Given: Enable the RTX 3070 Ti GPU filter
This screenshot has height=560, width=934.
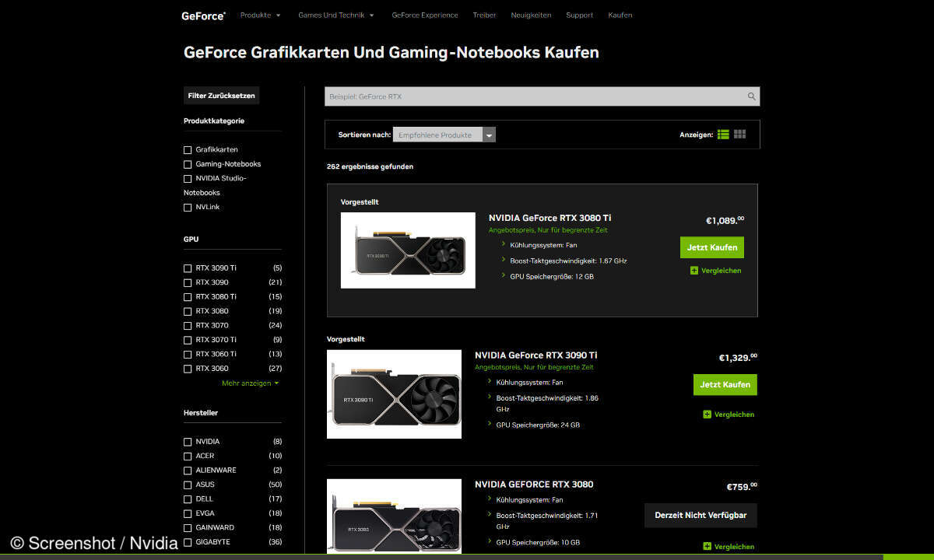Looking at the screenshot, I should tap(188, 340).
